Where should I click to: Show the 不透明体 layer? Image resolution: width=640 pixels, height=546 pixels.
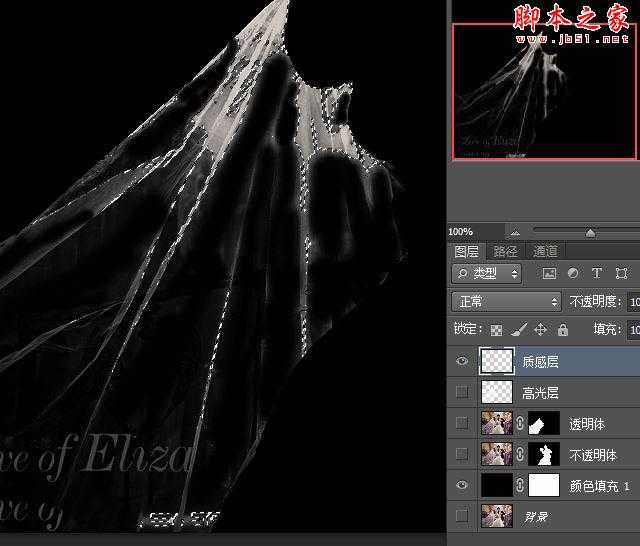(x=462, y=454)
